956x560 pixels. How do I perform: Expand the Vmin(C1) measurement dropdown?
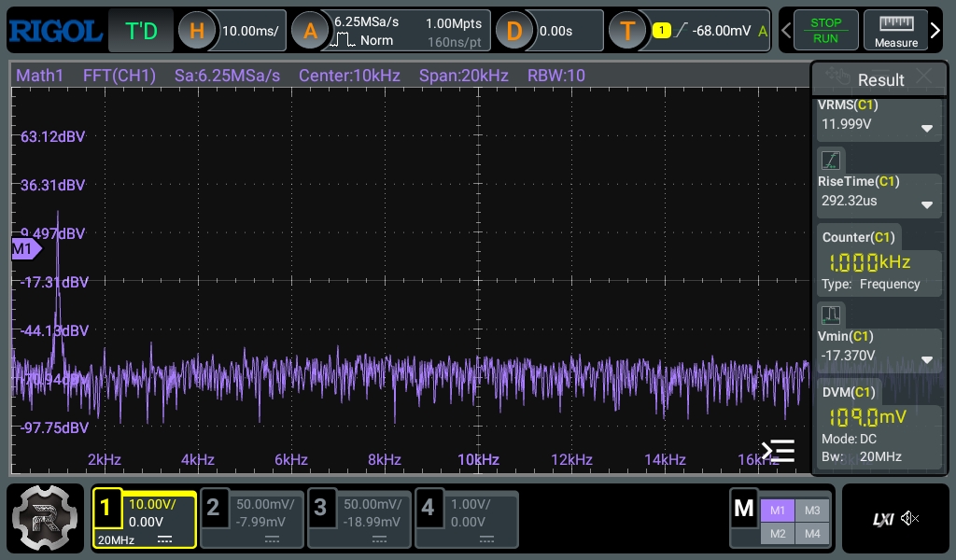coord(927,360)
